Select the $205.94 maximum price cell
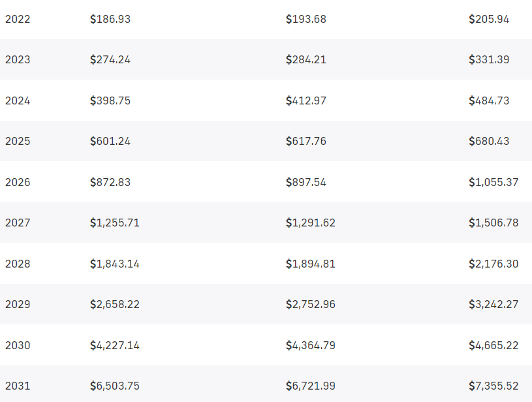The image size is (532, 402). coord(489,19)
